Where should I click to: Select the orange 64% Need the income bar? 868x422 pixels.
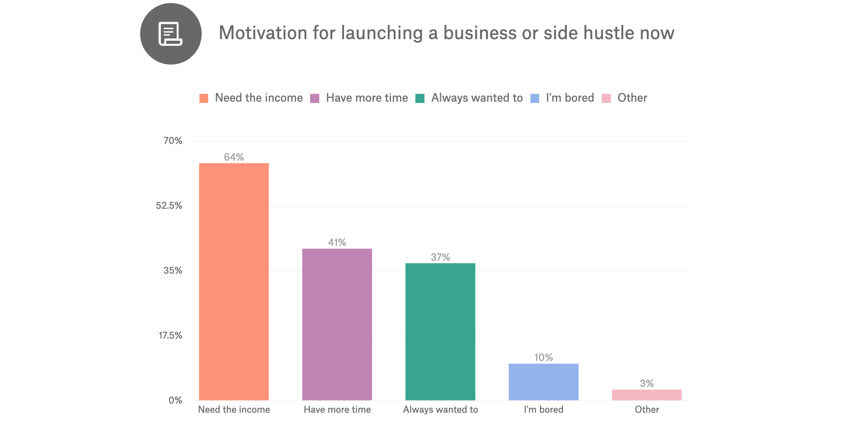234,282
